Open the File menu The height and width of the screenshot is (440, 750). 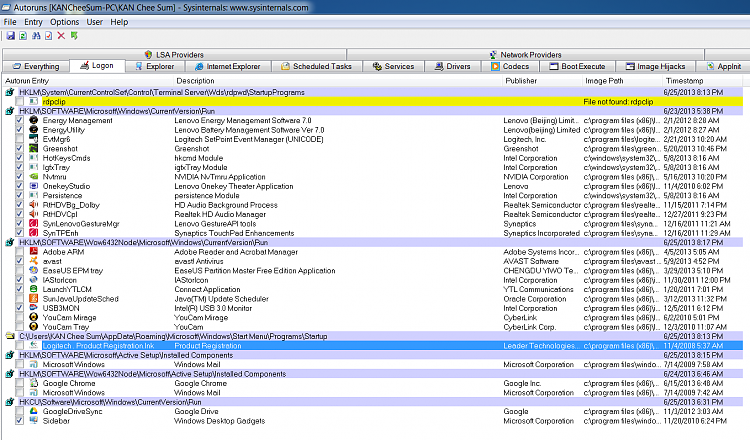[x=10, y=22]
